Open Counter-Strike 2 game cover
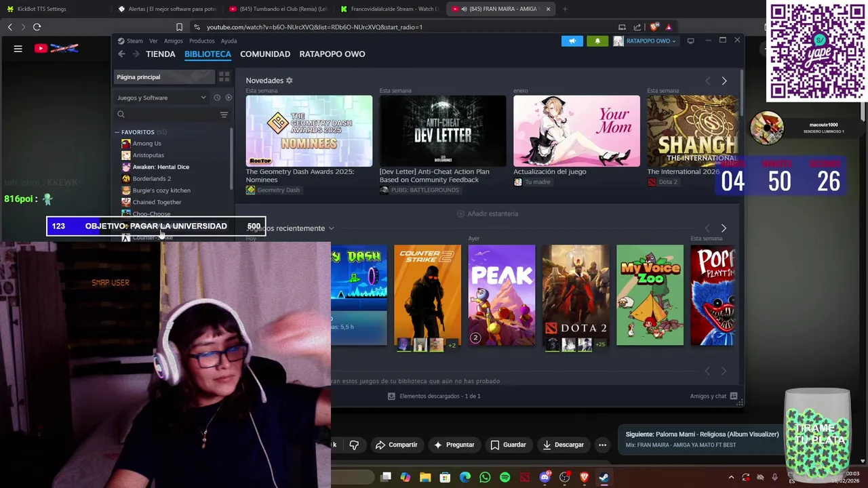The height and width of the screenshot is (488, 868). point(427,295)
